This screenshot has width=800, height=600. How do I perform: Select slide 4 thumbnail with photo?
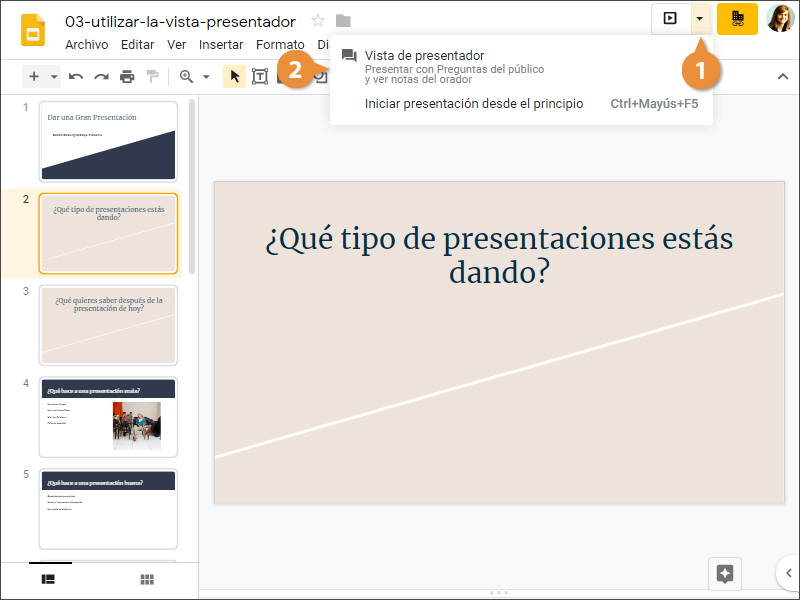point(108,413)
